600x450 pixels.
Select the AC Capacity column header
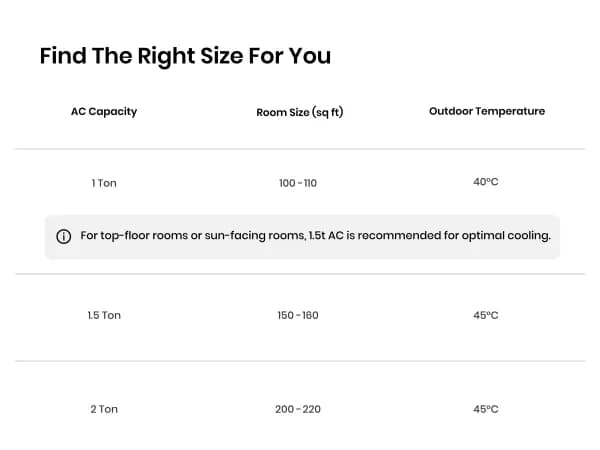click(104, 111)
